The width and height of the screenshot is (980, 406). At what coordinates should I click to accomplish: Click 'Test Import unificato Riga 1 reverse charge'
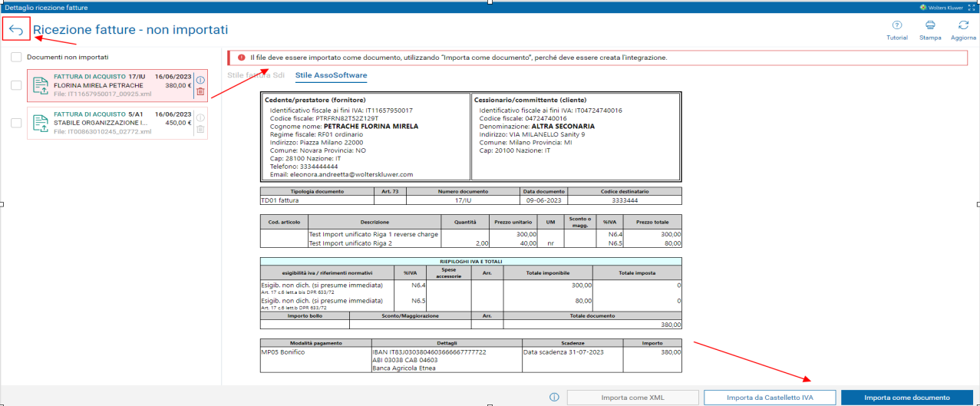[373, 233]
